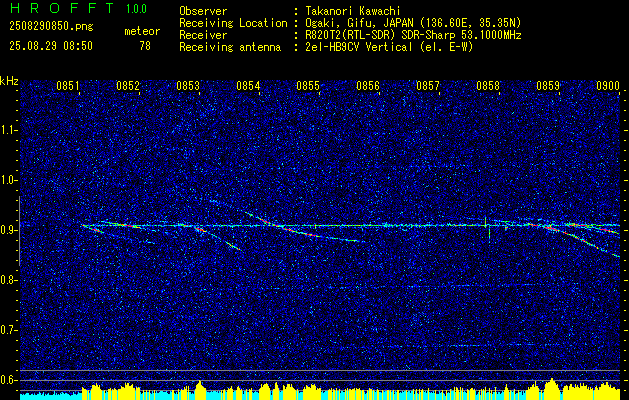The width and height of the screenshot is (629, 400).
Task: Click the 0858 time axis marker
Action: click(x=488, y=85)
